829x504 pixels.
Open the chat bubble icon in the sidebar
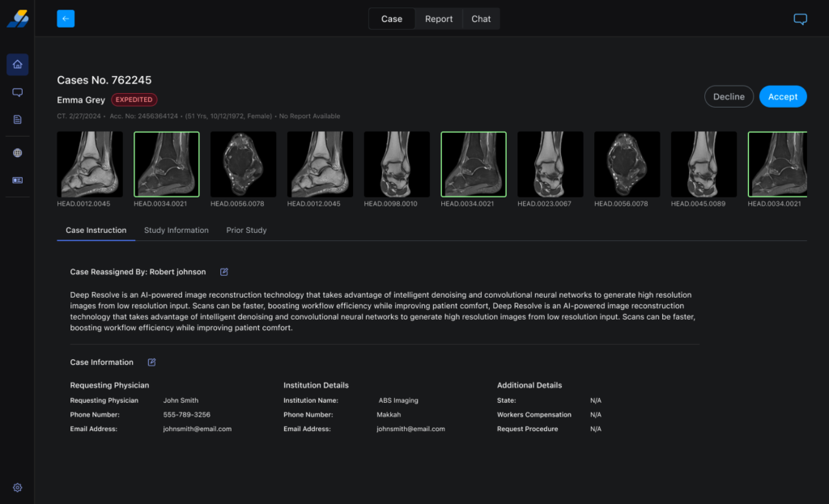17,92
